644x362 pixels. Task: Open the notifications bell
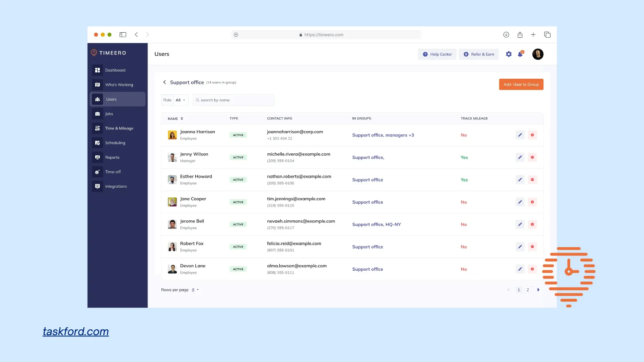click(x=520, y=54)
